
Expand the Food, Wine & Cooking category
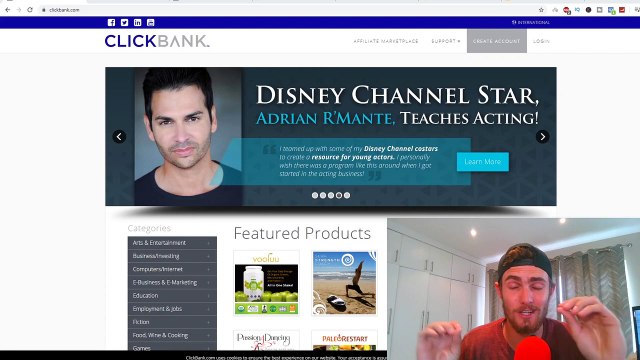coord(172,335)
